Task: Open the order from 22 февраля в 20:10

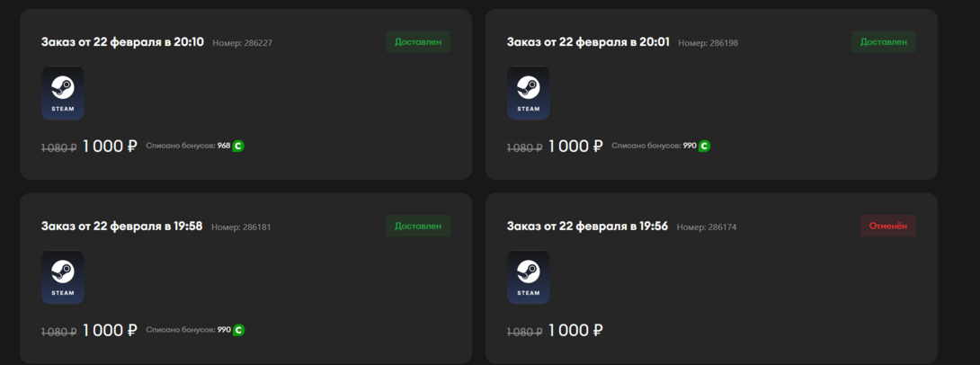Action: 122,42
